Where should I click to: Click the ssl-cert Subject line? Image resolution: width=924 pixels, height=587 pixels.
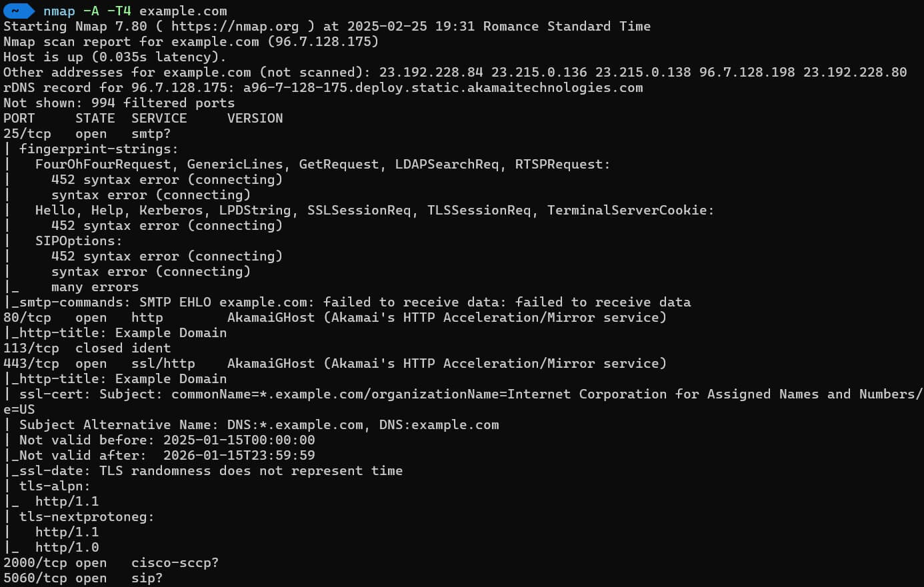point(463,394)
